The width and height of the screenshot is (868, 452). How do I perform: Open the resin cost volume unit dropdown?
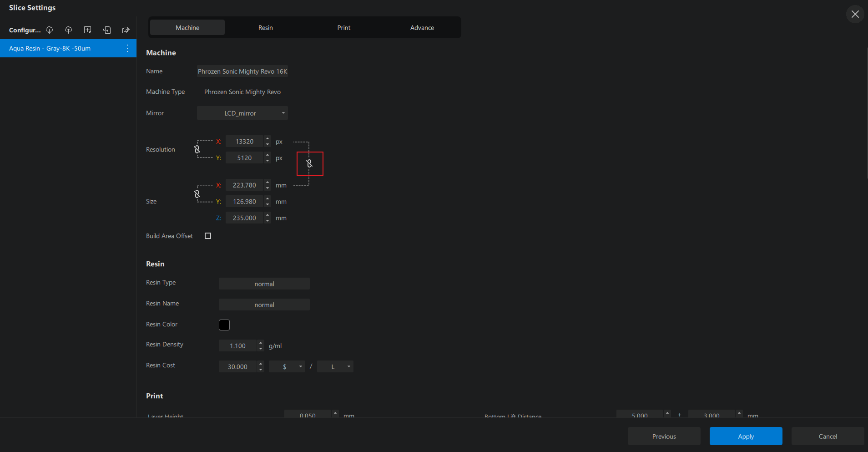click(x=335, y=366)
